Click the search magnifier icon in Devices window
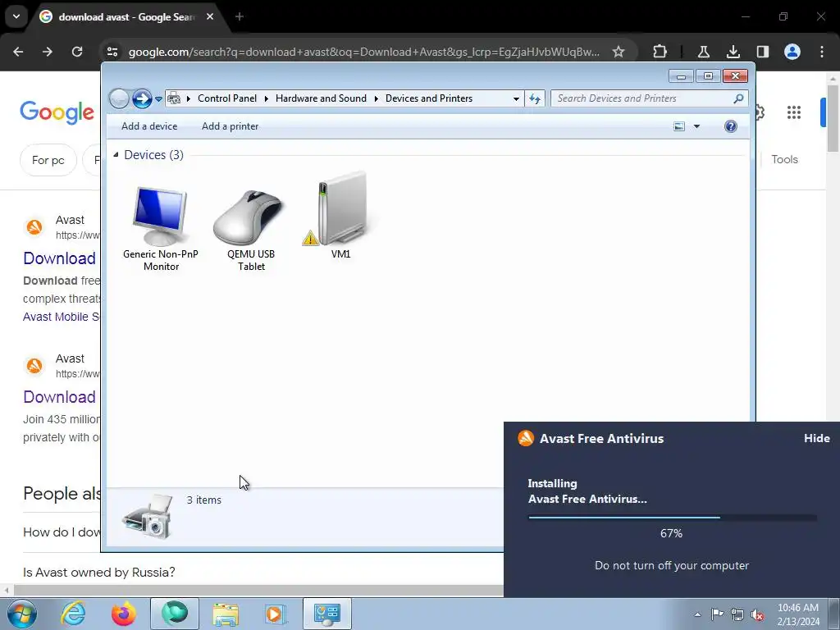The width and height of the screenshot is (840, 630). 738,98
